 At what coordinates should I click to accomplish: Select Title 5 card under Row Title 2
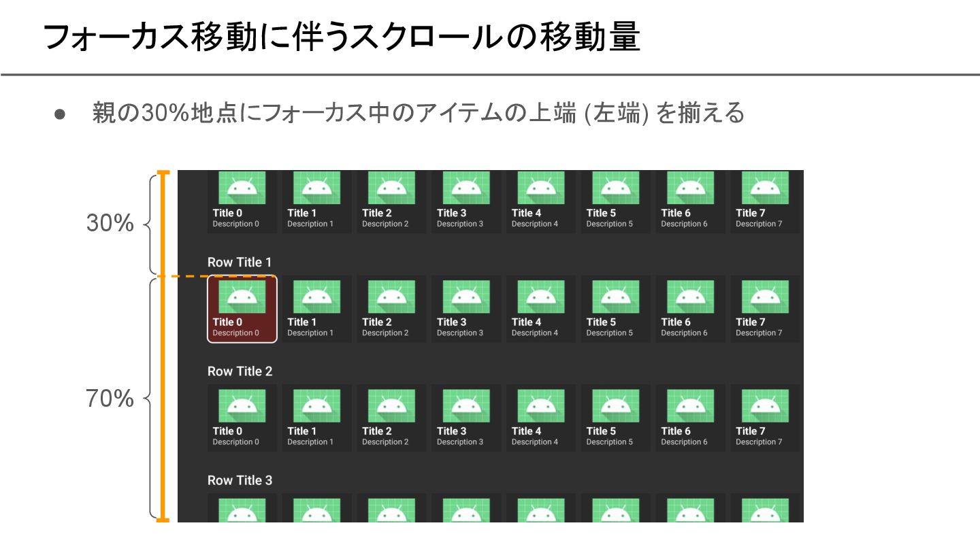click(616, 418)
